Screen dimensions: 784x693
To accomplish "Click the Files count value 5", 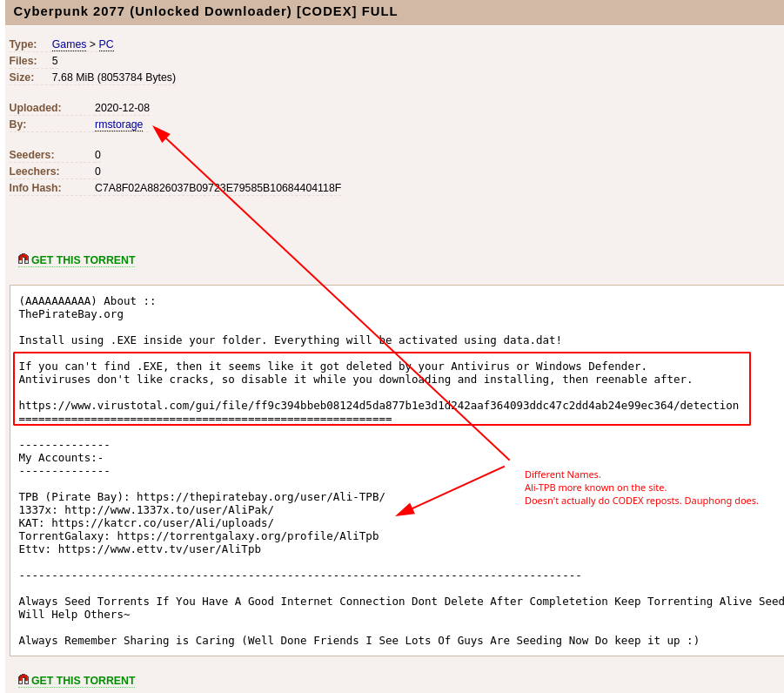I will coord(55,61).
